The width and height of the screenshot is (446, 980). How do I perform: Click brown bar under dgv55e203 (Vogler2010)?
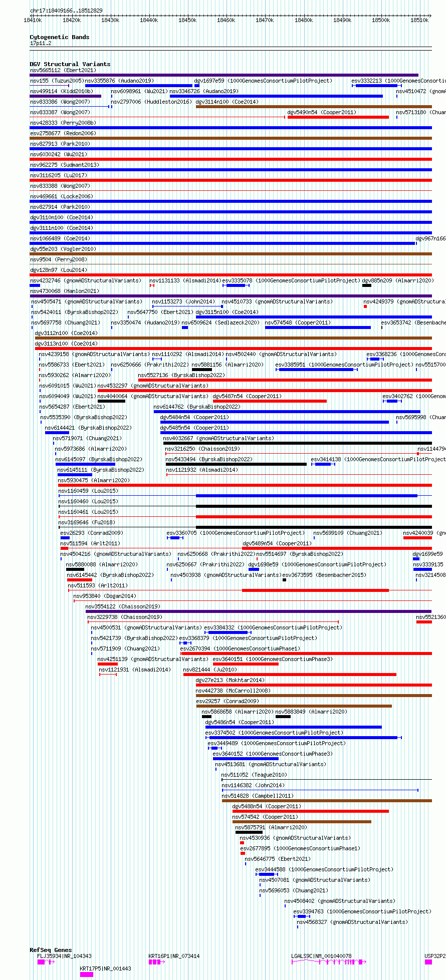tap(231, 254)
